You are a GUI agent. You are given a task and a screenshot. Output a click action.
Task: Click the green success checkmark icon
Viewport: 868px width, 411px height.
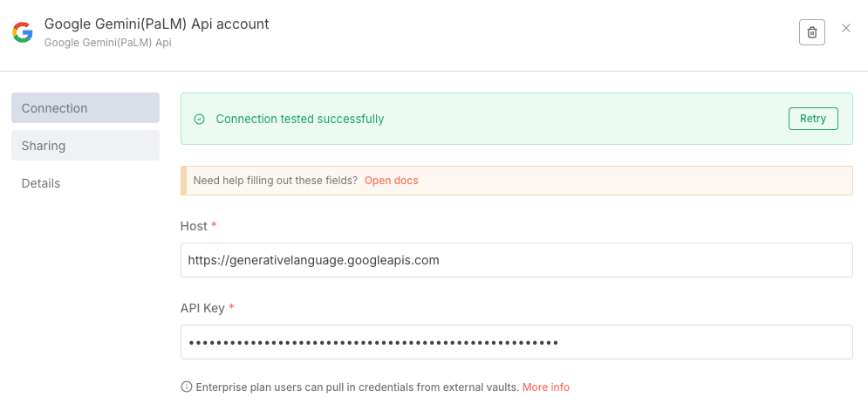[x=199, y=119]
